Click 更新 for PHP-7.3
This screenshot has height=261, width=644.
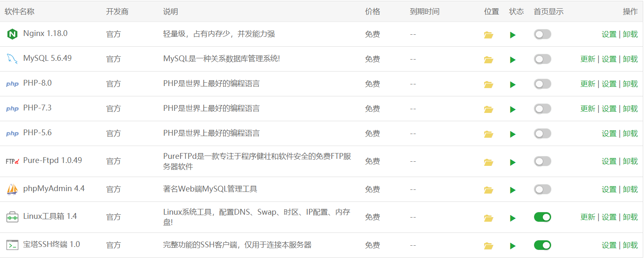tap(588, 109)
